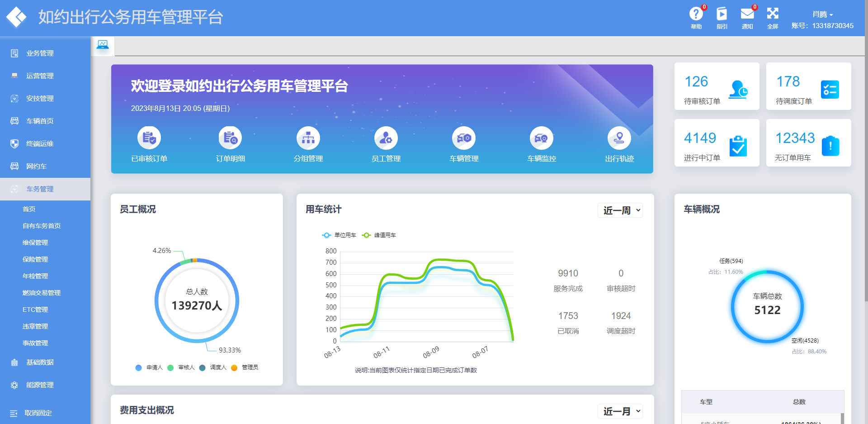Toggle 调度人 legend in employee chart
868x424 pixels.
pyautogui.click(x=212, y=367)
